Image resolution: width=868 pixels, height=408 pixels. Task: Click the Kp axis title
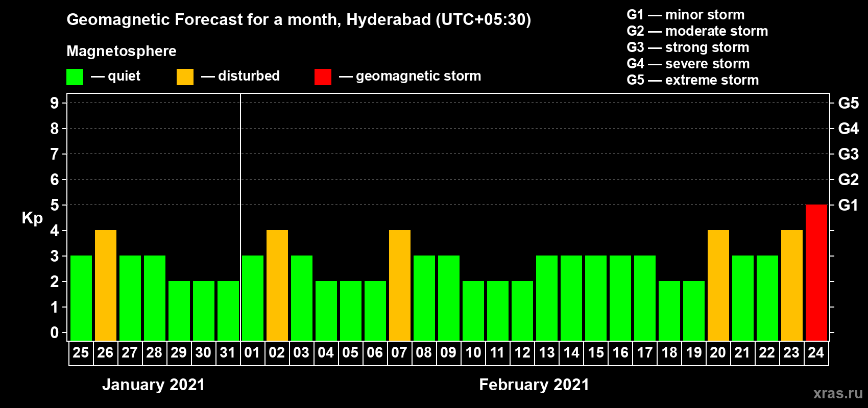click(x=32, y=218)
